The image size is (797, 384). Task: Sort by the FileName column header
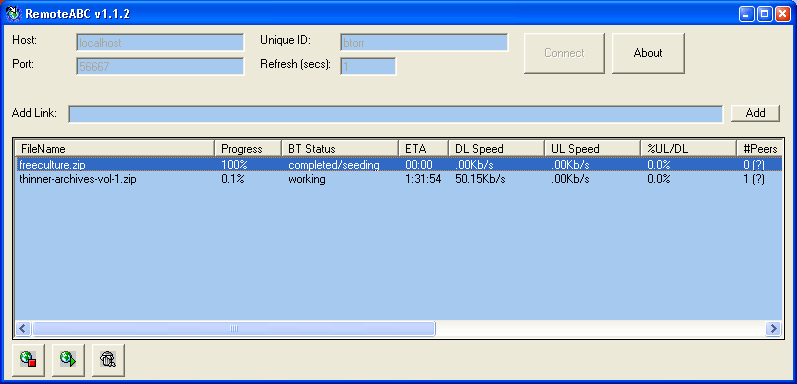click(115, 149)
